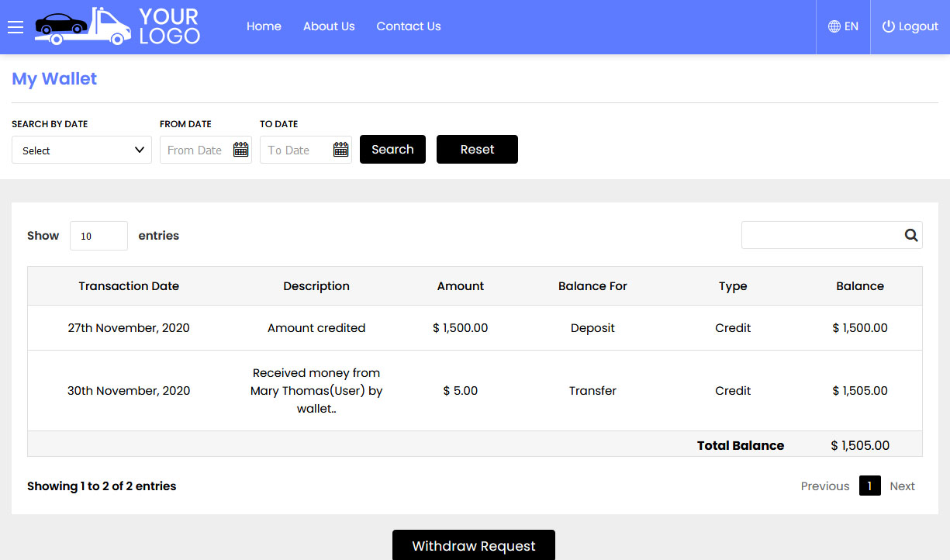Click the Amount credited description
950x560 pixels.
pyautogui.click(x=316, y=328)
